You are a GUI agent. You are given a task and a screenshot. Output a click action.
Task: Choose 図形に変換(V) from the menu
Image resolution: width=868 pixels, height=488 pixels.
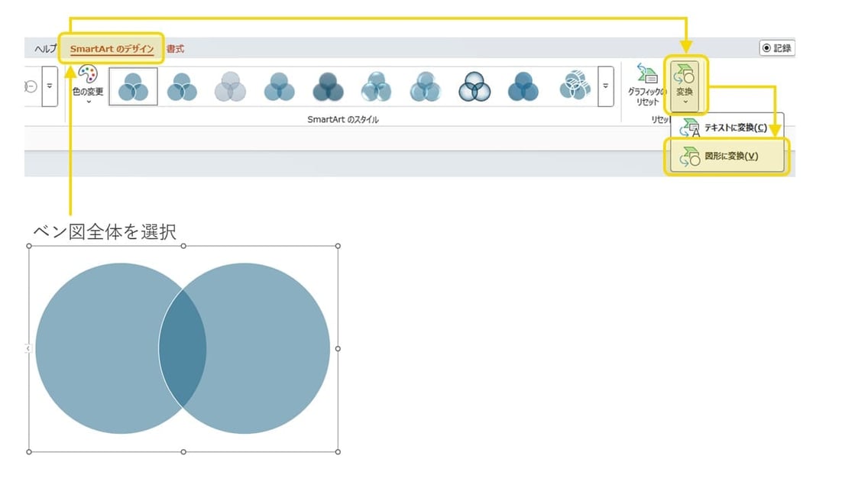coord(727,156)
